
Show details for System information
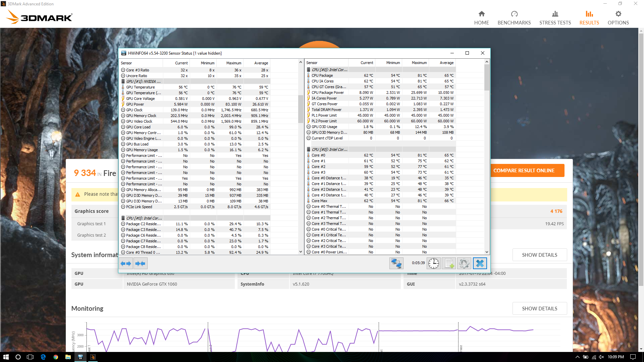(539, 255)
